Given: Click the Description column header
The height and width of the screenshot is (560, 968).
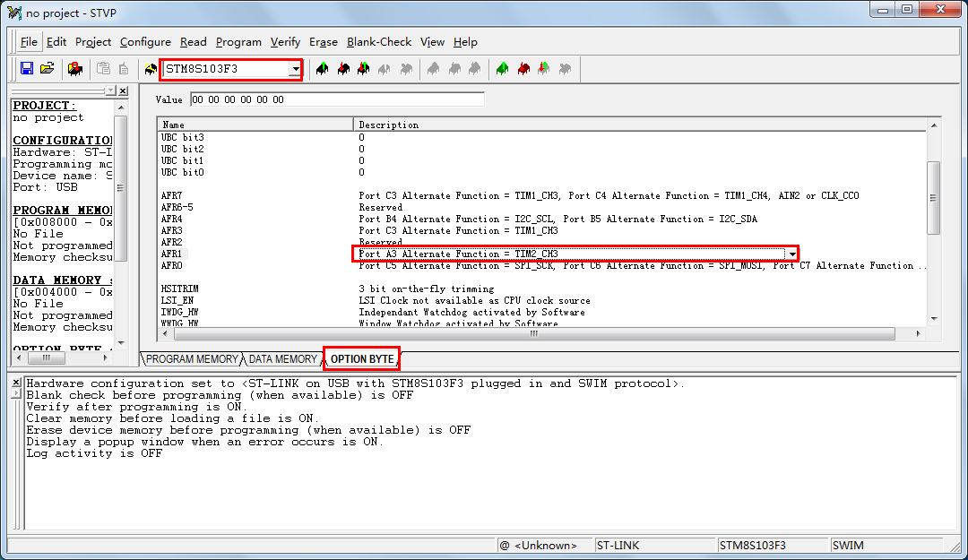Looking at the screenshot, I should point(640,125).
